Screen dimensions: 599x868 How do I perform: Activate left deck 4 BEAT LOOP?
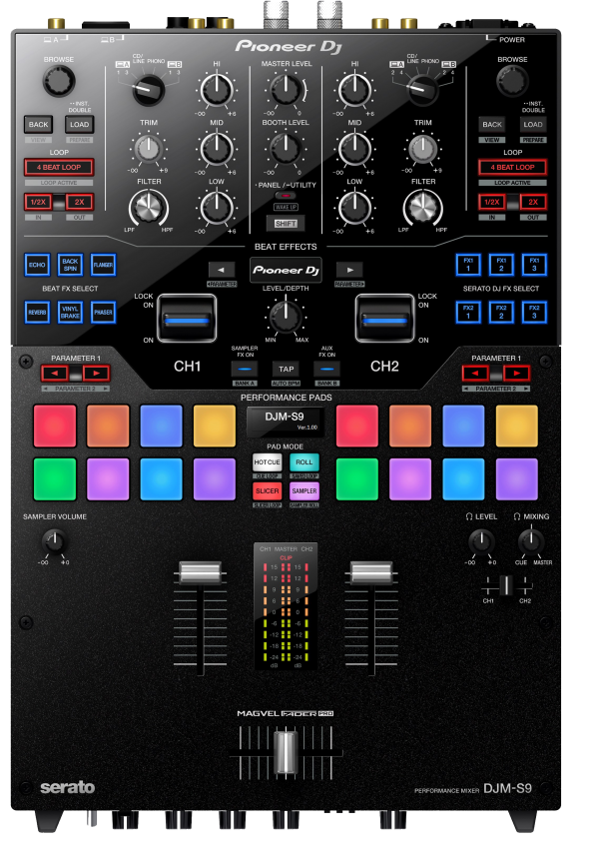pyautogui.click(x=59, y=167)
